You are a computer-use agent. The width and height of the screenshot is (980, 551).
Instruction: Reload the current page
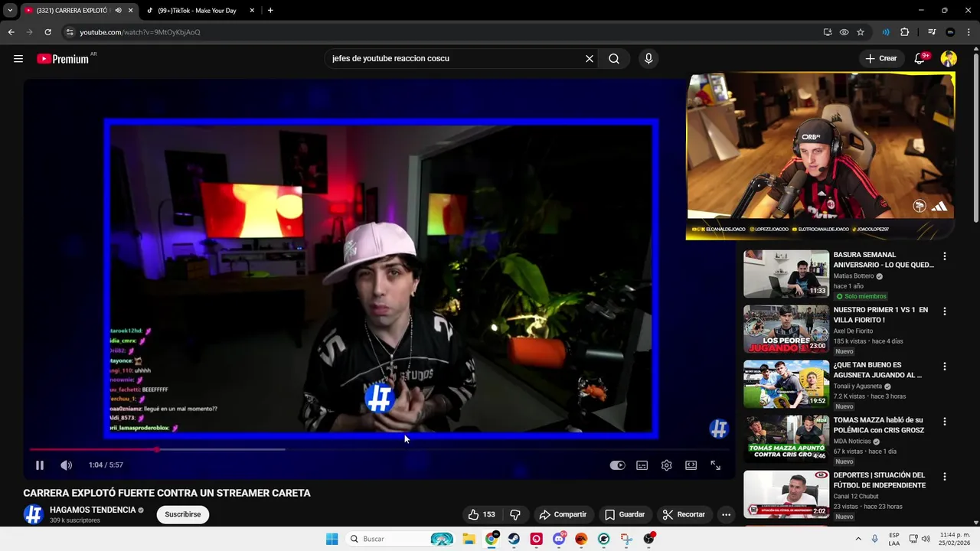click(47, 32)
